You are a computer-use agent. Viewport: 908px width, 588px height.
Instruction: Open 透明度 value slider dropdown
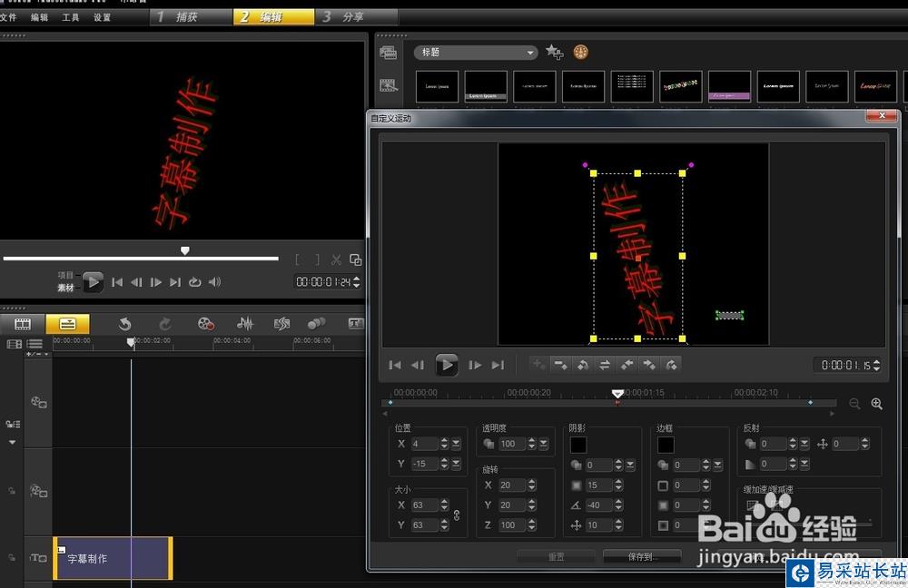[x=544, y=444]
